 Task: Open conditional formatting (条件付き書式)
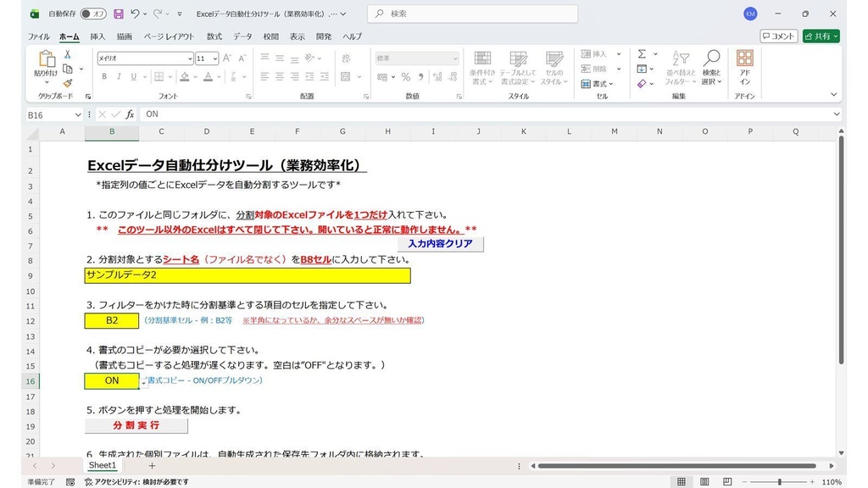click(482, 66)
